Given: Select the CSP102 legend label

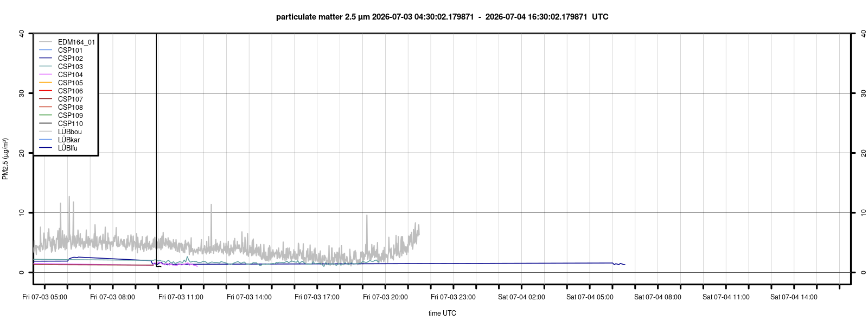Looking at the screenshot, I should tap(71, 58).
